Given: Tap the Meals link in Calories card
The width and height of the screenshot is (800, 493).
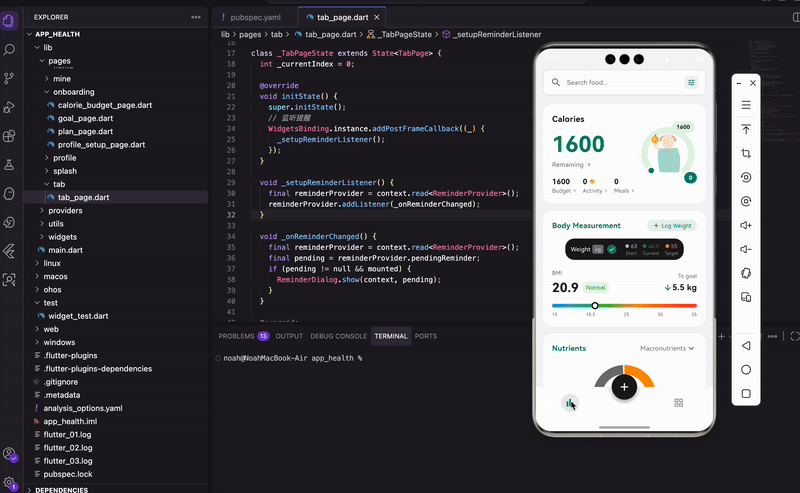Looking at the screenshot, I should [x=623, y=191].
